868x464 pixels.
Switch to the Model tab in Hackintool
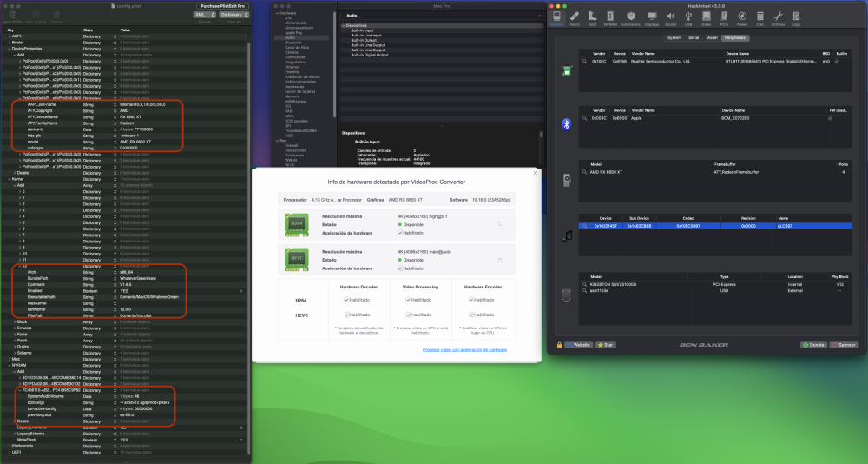pos(712,37)
